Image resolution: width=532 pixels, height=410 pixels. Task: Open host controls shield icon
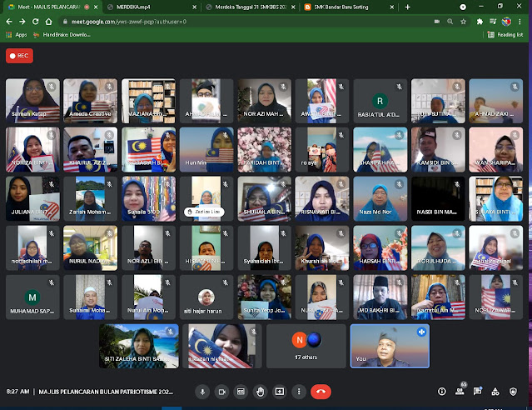pos(514,392)
